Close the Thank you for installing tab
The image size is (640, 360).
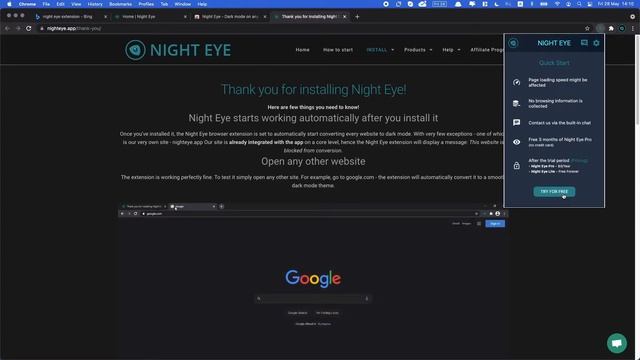pos(344,17)
